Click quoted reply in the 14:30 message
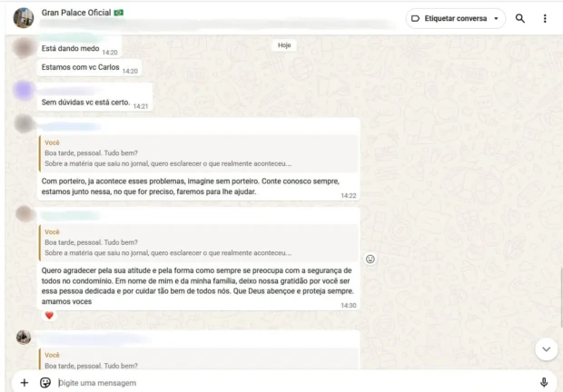The height and width of the screenshot is (392, 563). tap(198, 243)
